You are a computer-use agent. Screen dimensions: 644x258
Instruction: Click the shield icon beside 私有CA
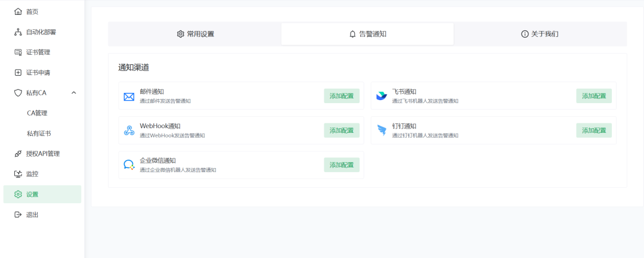(x=18, y=93)
